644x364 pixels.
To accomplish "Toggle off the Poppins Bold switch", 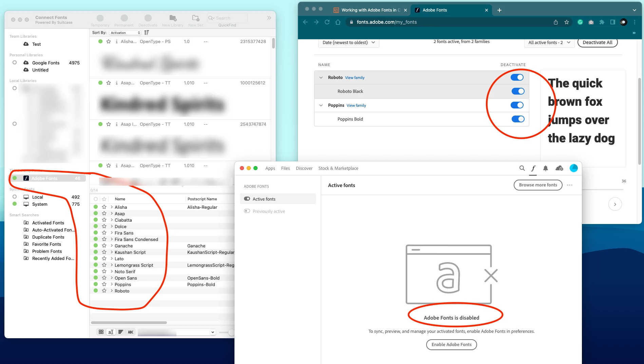I will coord(518,119).
